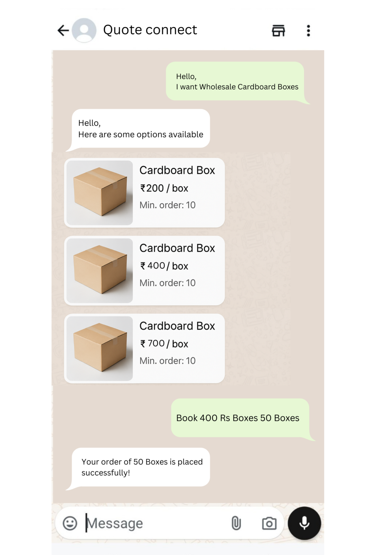
Task: Open the emoji picker
Action: point(70,523)
